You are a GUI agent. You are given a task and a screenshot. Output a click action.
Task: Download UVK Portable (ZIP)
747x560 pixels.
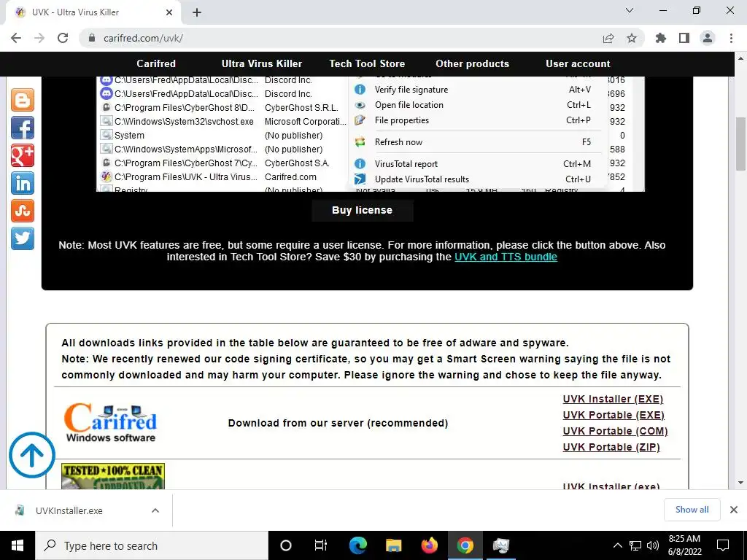click(x=611, y=448)
